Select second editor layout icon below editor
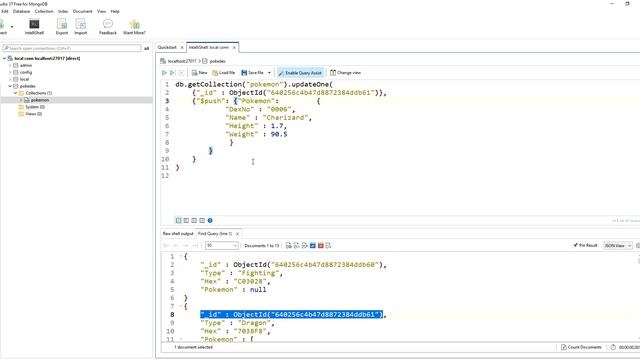The height and width of the screenshot is (360, 640). pos(186,220)
